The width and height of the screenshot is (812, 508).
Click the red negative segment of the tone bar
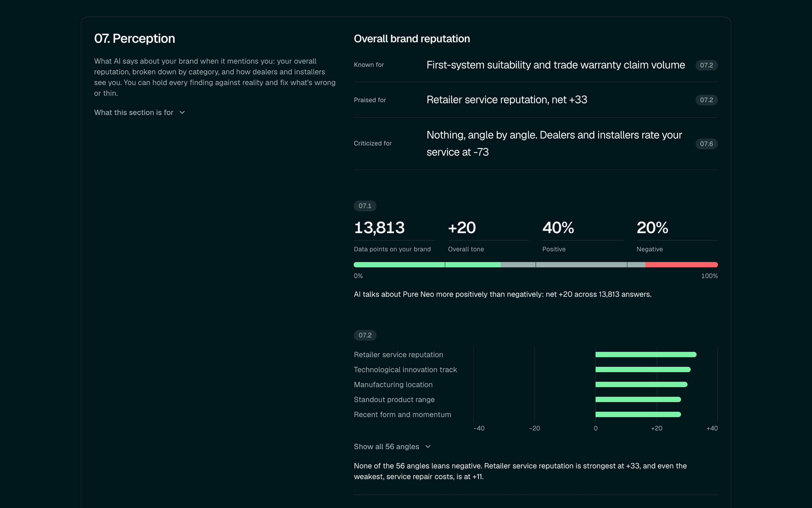(x=681, y=264)
